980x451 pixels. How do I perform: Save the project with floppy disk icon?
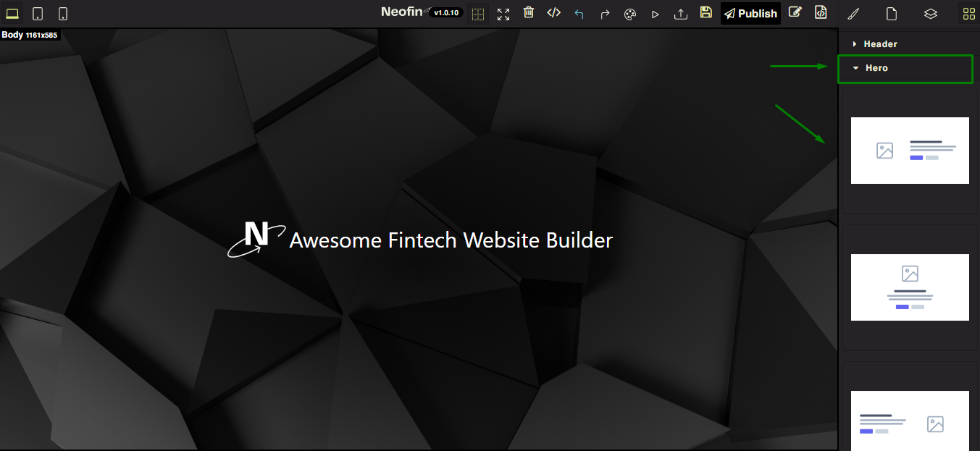706,12
